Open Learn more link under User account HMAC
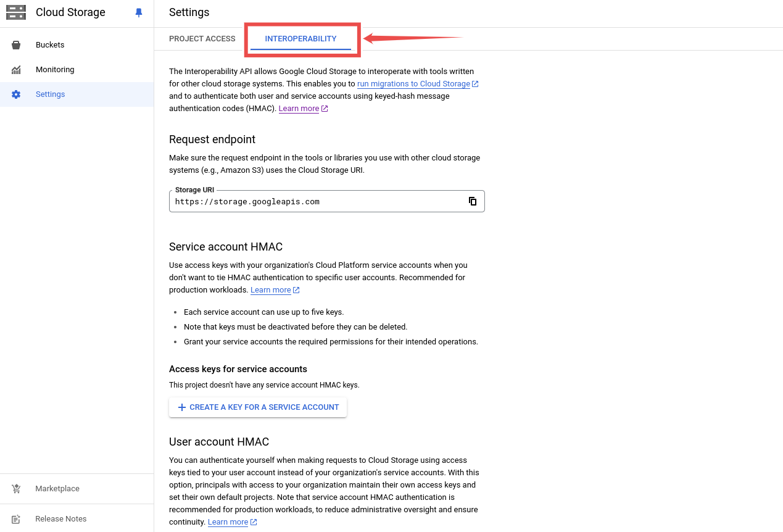Image resolution: width=783 pixels, height=532 pixels. (x=228, y=522)
